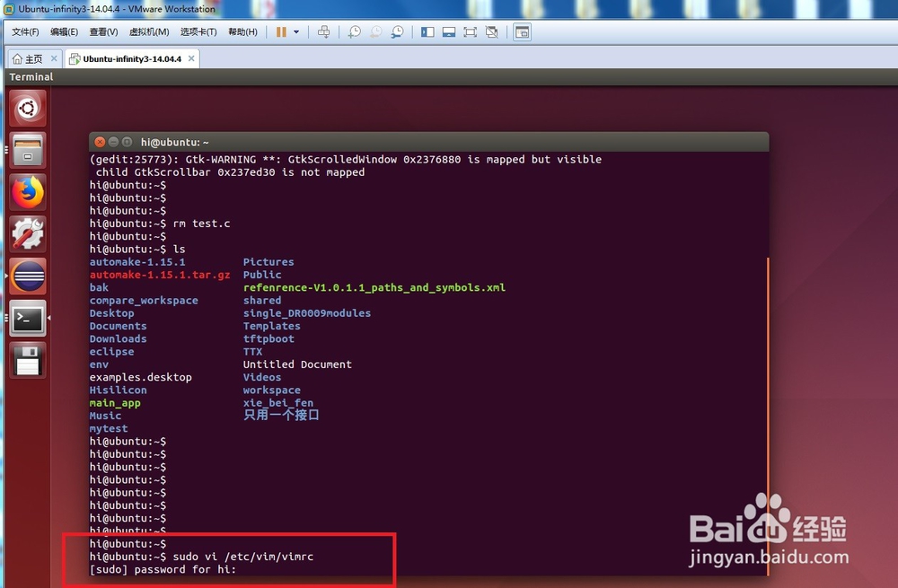This screenshot has height=588, width=898.
Task: Click the Pictures directory name
Action: 268,261
